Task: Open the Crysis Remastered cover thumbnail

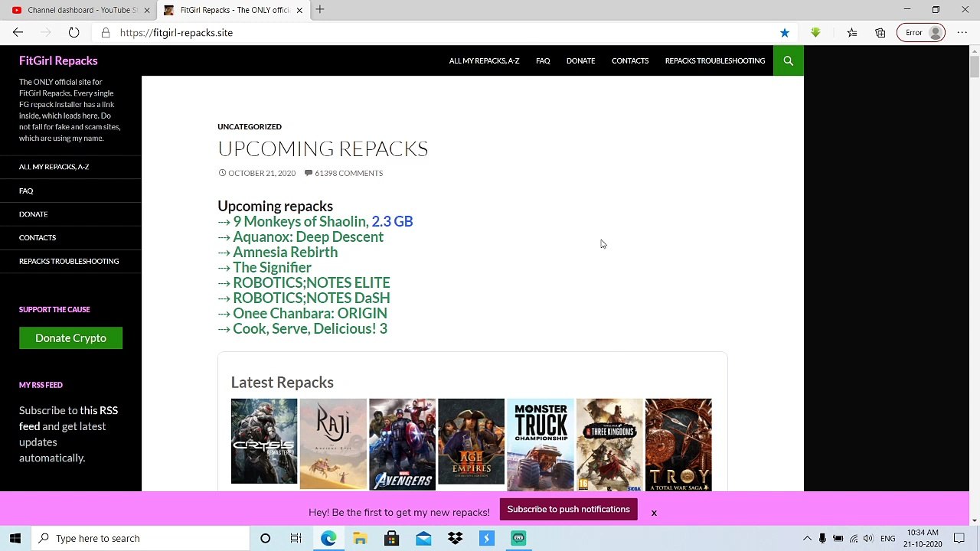Action: click(264, 442)
